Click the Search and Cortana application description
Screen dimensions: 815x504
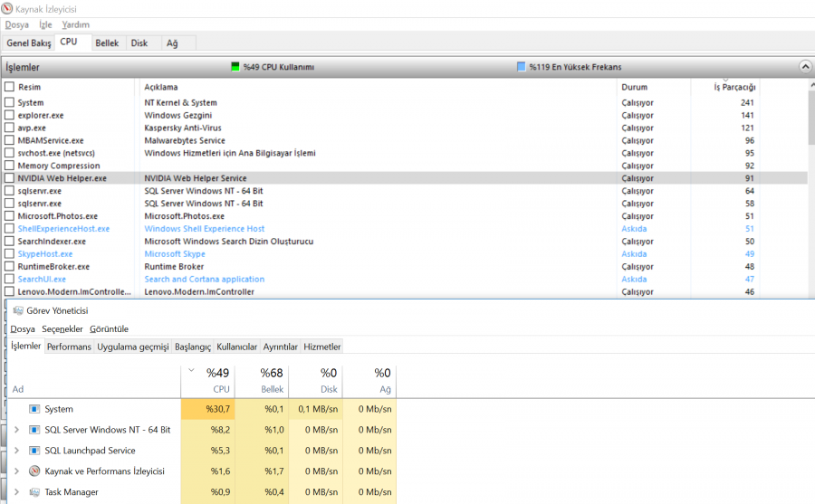pyautogui.click(x=205, y=279)
